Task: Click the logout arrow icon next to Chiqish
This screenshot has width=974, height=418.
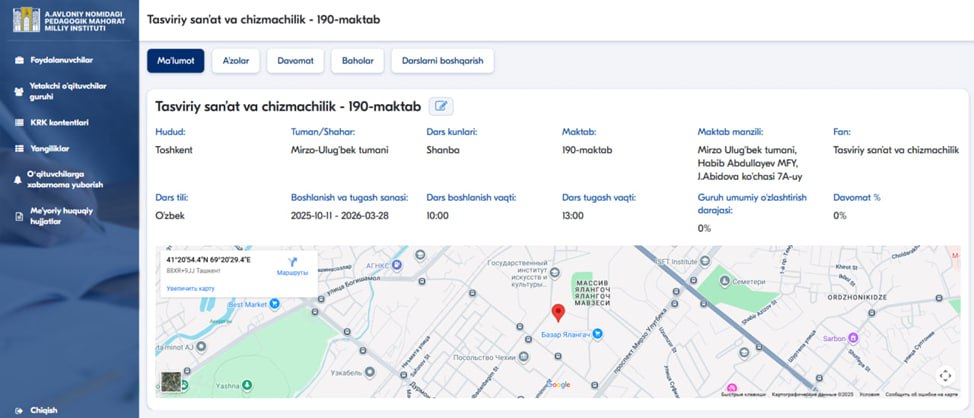Action: point(19,410)
